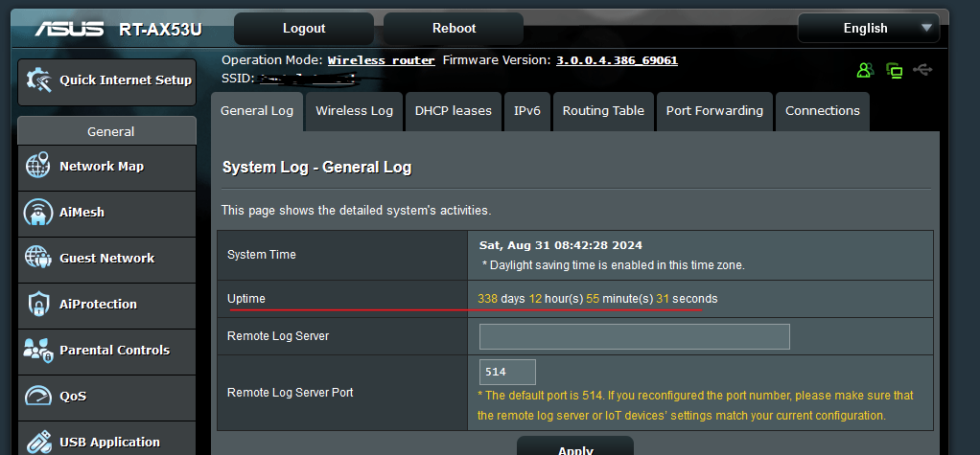Switch to the DHCP leases tab
The width and height of the screenshot is (980, 455).
pyautogui.click(x=454, y=111)
